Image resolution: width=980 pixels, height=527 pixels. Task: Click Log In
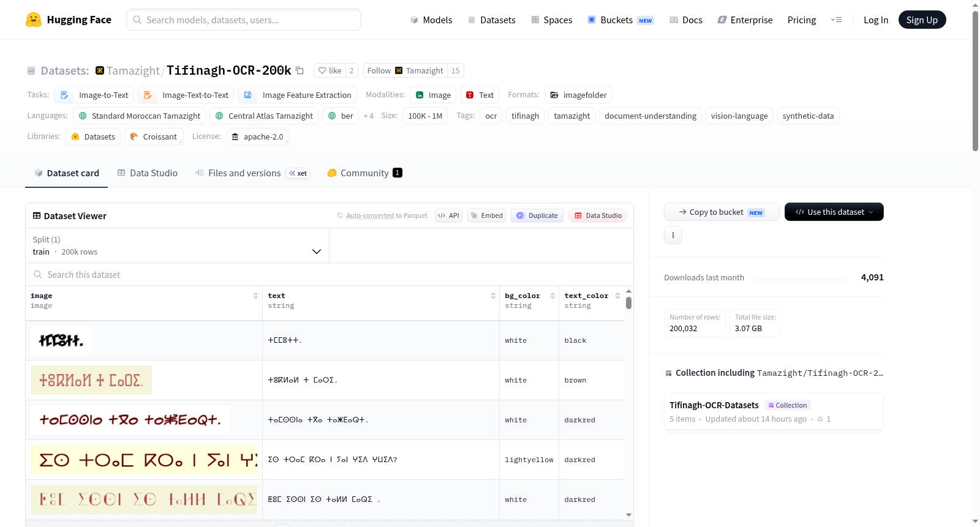tap(876, 20)
